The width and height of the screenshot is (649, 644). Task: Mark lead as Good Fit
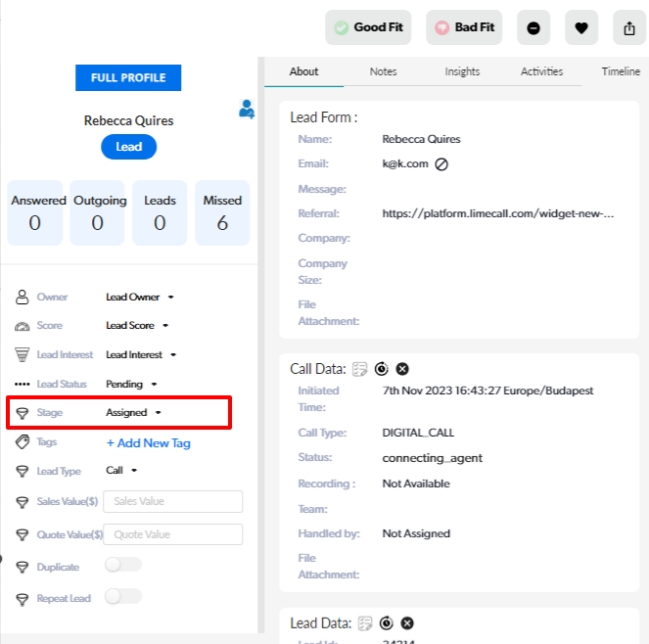(368, 28)
